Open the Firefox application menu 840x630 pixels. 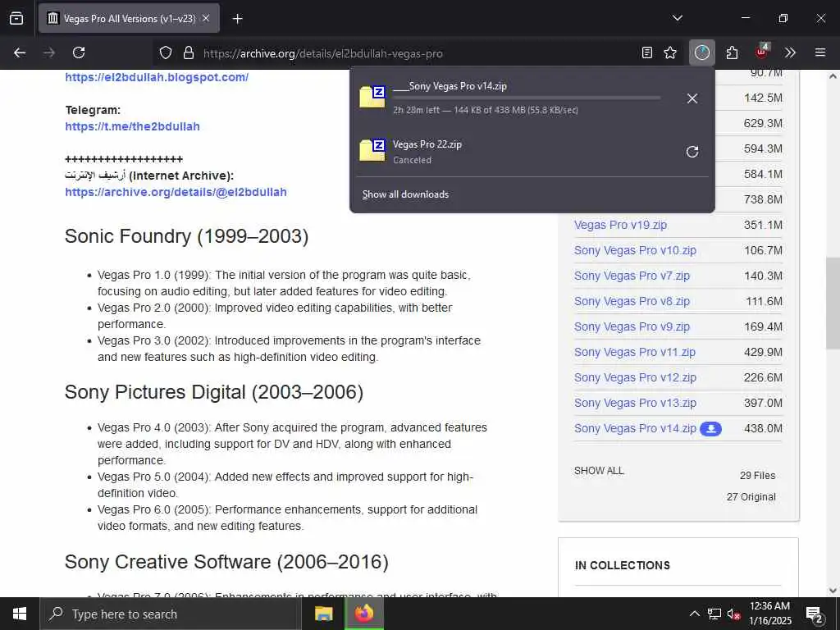tap(819, 52)
